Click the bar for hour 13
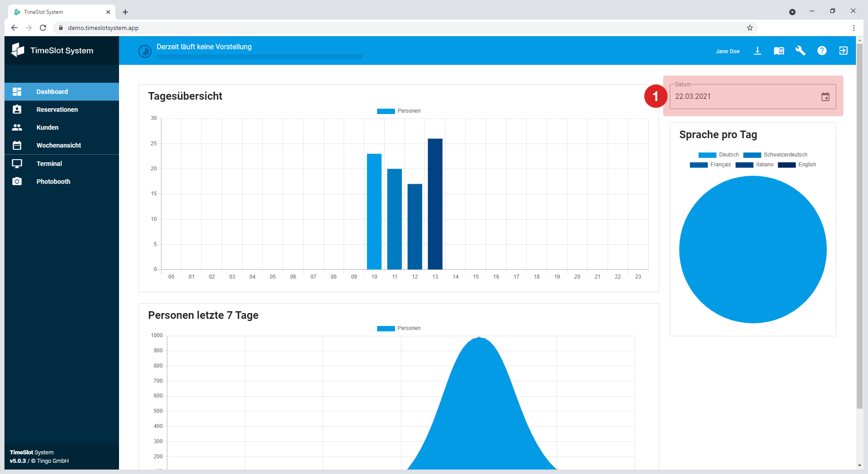This screenshot has width=868, height=474. 435,204
